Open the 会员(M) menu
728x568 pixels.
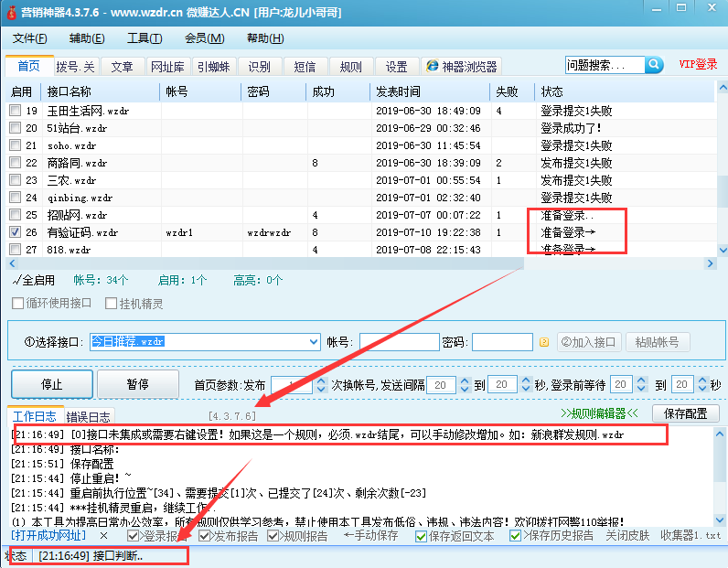coord(204,38)
